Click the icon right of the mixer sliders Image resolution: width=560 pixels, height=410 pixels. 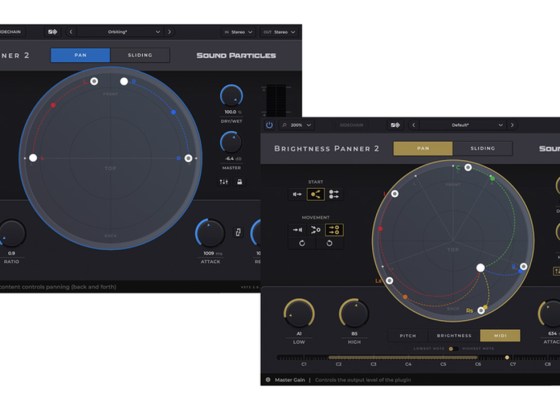[x=240, y=182]
